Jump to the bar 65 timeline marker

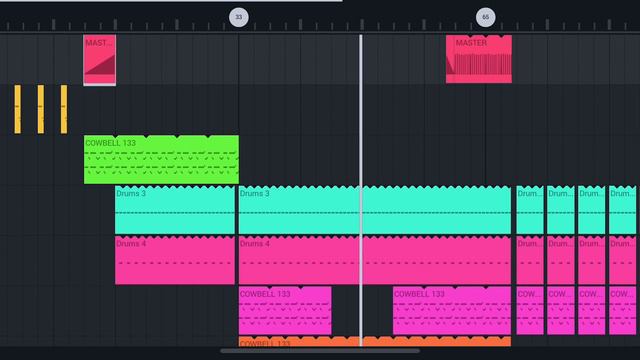pyautogui.click(x=485, y=17)
